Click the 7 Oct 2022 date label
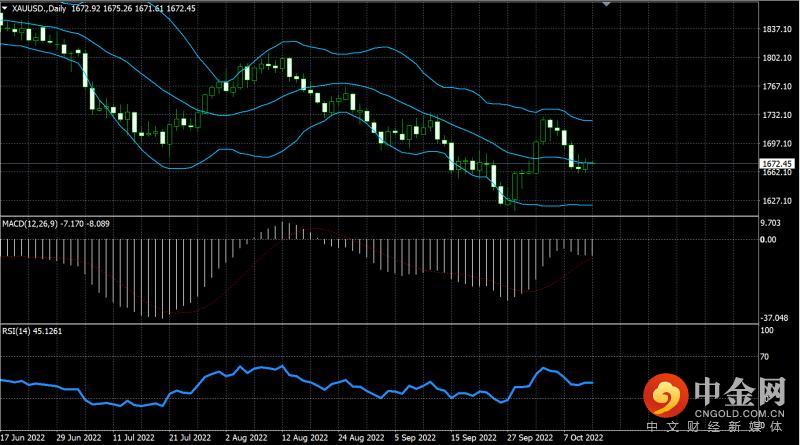This screenshot has width=800, height=445. click(583, 438)
